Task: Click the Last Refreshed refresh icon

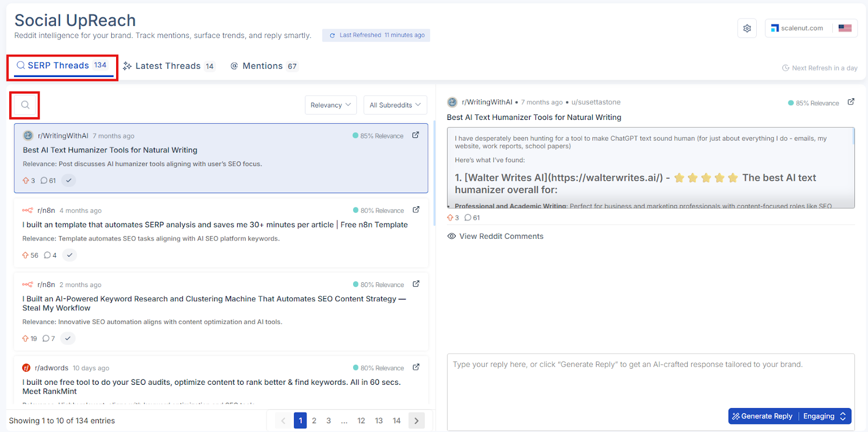Action: (x=332, y=35)
